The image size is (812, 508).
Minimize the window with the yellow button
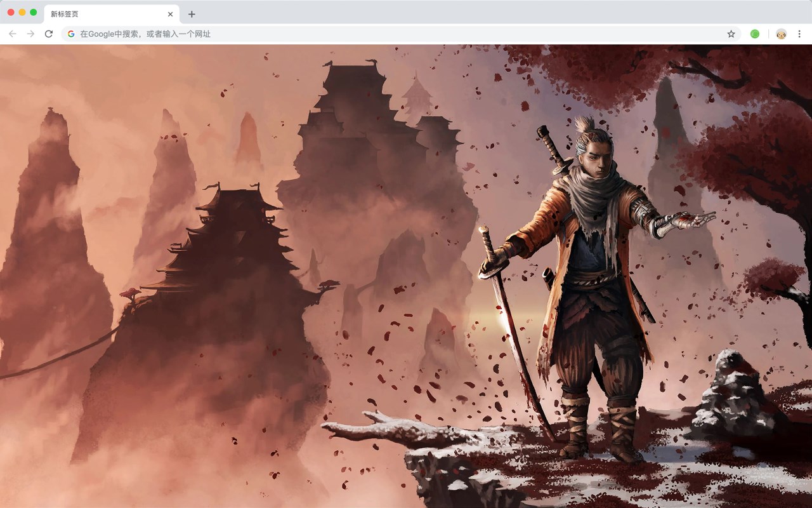click(x=22, y=13)
